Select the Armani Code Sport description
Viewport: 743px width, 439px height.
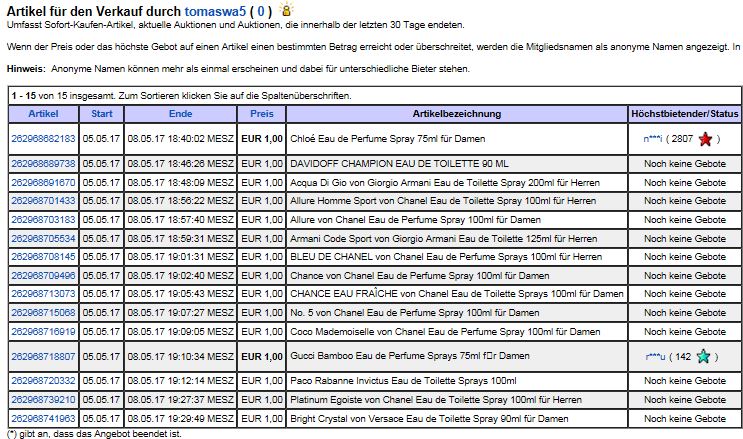(444, 238)
